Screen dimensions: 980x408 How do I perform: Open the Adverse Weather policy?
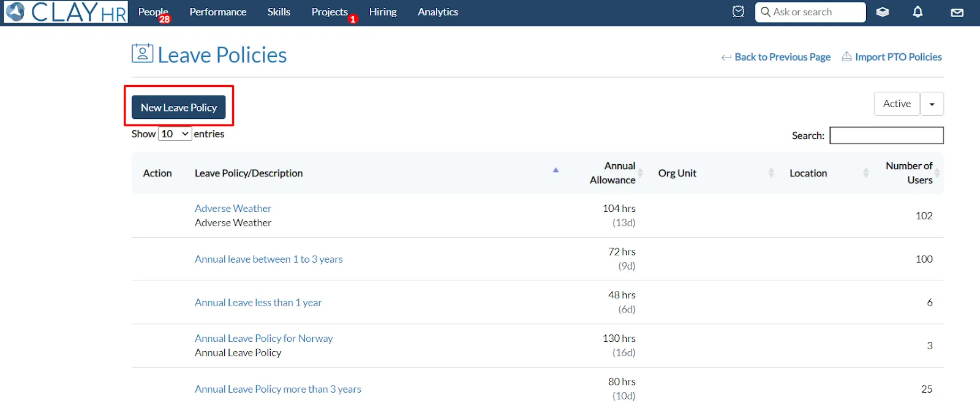pyautogui.click(x=233, y=208)
